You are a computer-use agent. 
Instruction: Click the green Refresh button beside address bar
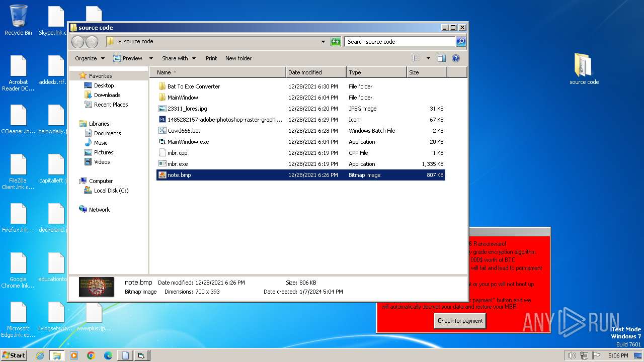pyautogui.click(x=336, y=42)
